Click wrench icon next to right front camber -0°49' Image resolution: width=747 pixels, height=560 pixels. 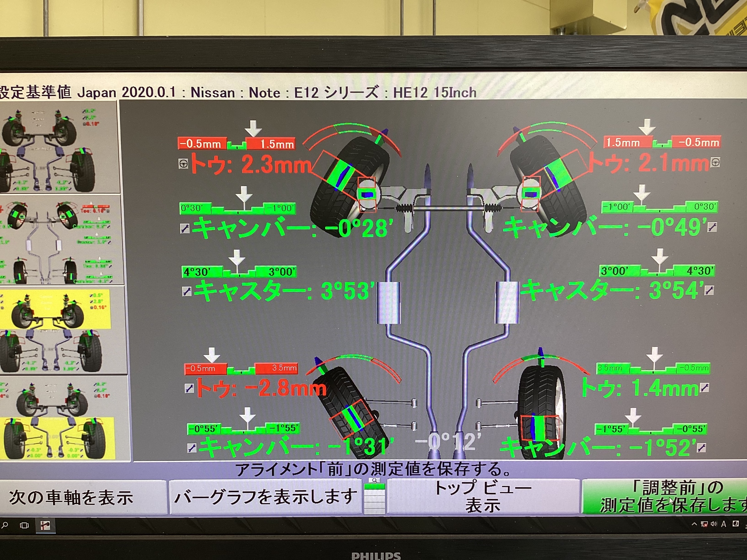[712, 227]
